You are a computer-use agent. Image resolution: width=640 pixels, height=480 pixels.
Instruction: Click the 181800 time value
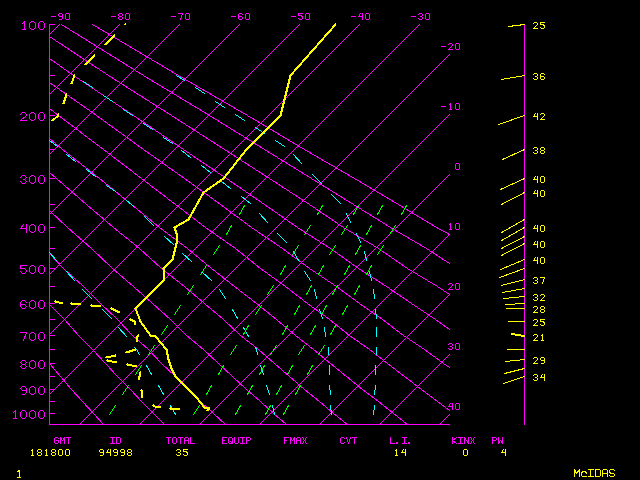point(68,452)
